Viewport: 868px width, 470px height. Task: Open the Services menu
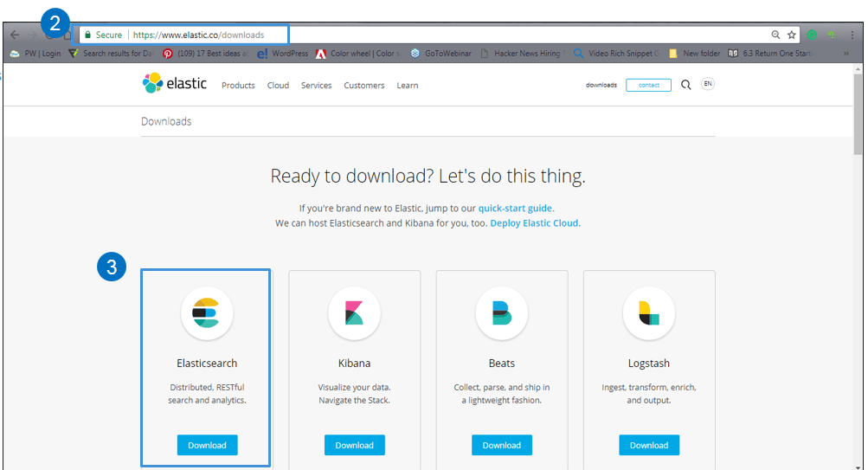coord(316,85)
